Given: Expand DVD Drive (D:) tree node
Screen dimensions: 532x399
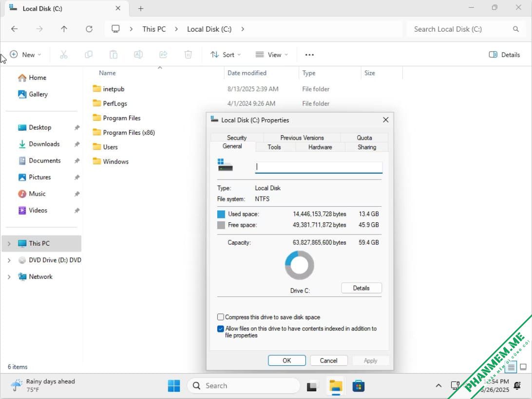Looking at the screenshot, I should 9,260.
